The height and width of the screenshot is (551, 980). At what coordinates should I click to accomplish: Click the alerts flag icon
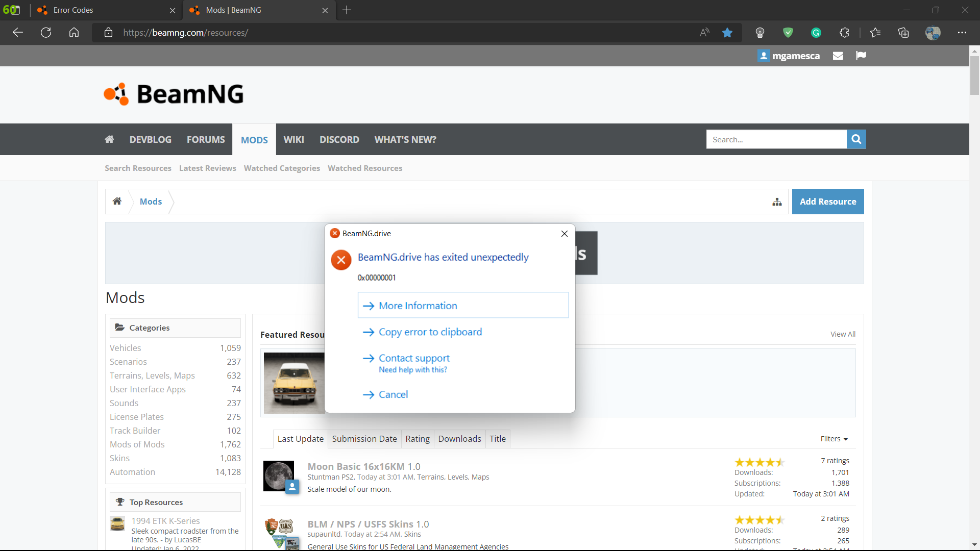(x=861, y=56)
